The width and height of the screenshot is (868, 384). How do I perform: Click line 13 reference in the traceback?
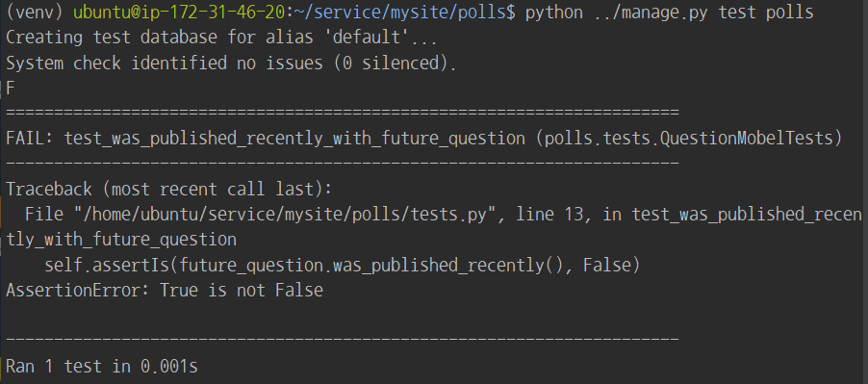pyautogui.click(x=549, y=214)
